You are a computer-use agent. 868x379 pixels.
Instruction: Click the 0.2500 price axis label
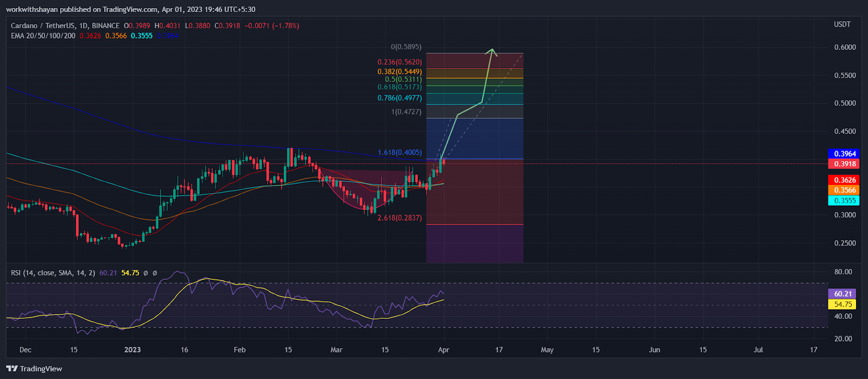pyautogui.click(x=845, y=243)
